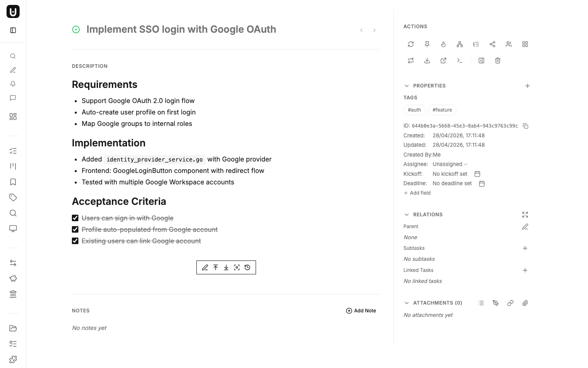Viewport: 588px width, 368px height.
Task: Click the Add field link
Action: point(417,193)
